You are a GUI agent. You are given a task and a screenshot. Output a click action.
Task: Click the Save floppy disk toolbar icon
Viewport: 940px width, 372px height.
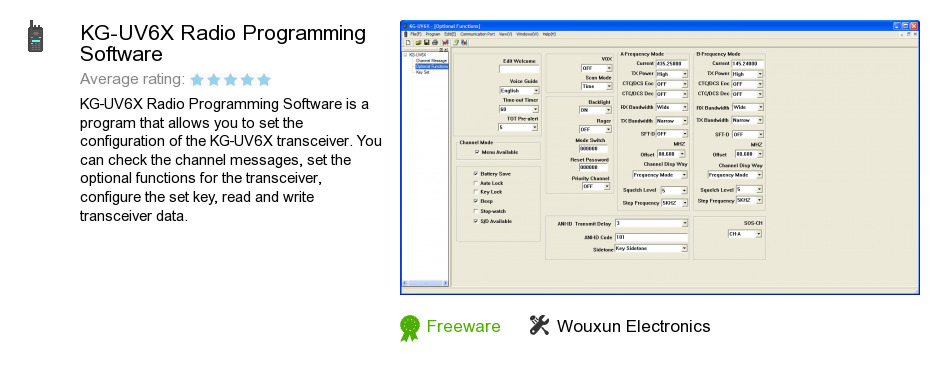(x=426, y=43)
